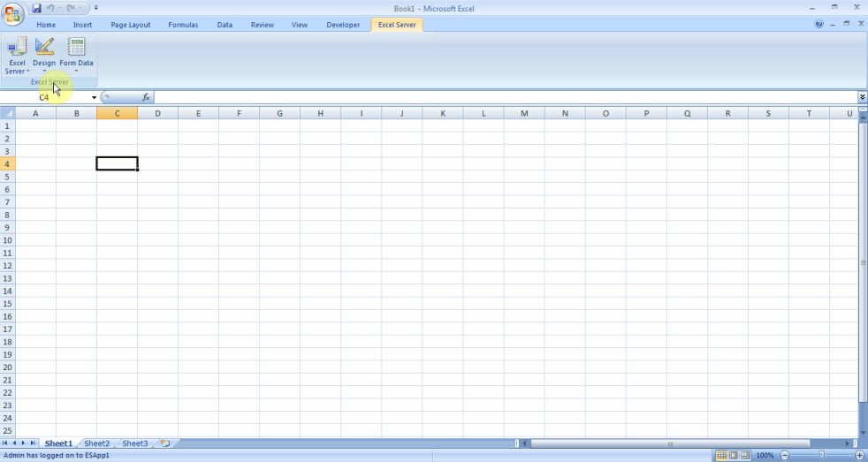Open the Data tab
This screenshot has width=868, height=462.
[225, 25]
